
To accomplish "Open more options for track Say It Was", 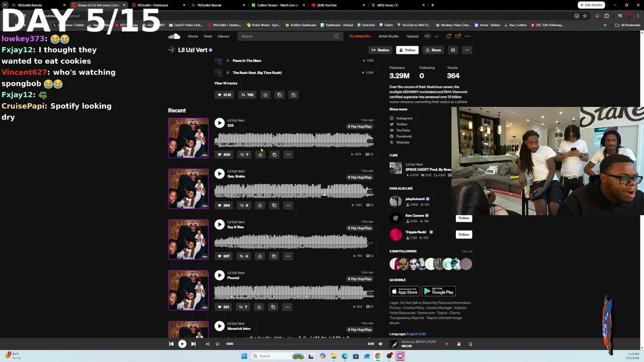I will [288, 256].
